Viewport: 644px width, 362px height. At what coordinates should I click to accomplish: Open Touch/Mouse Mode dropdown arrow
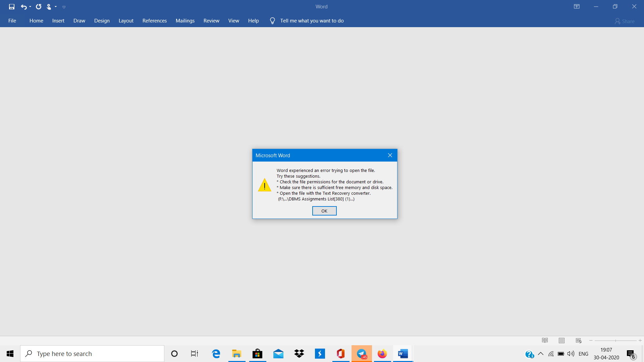56,7
